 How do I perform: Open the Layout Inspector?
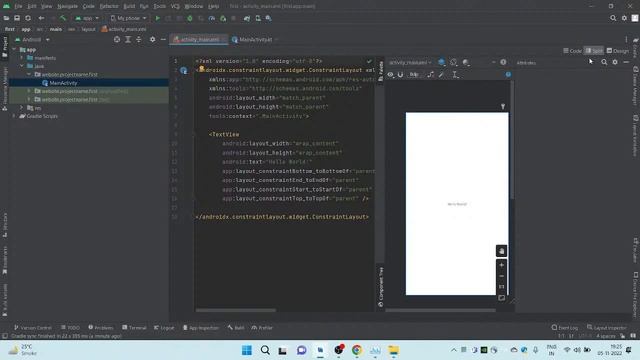(x=607, y=327)
